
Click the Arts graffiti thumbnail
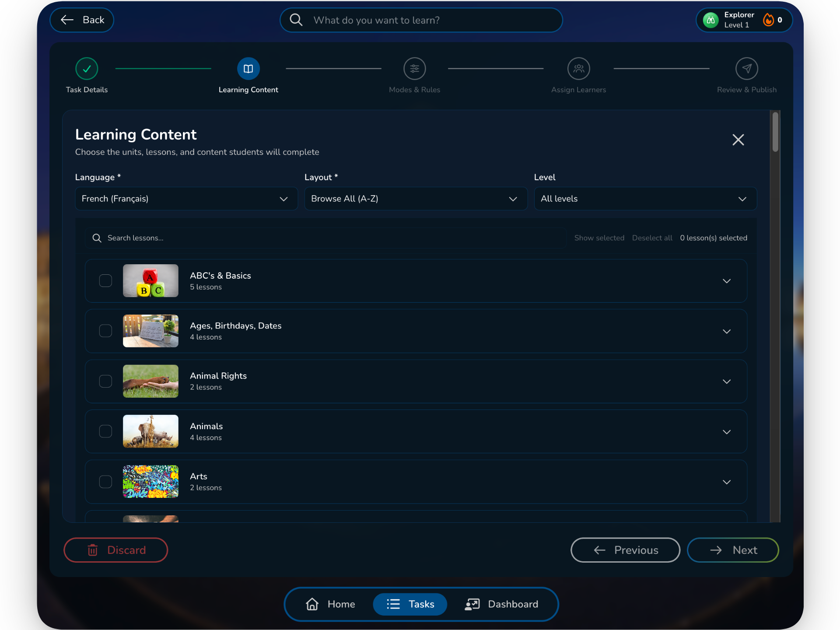click(150, 482)
